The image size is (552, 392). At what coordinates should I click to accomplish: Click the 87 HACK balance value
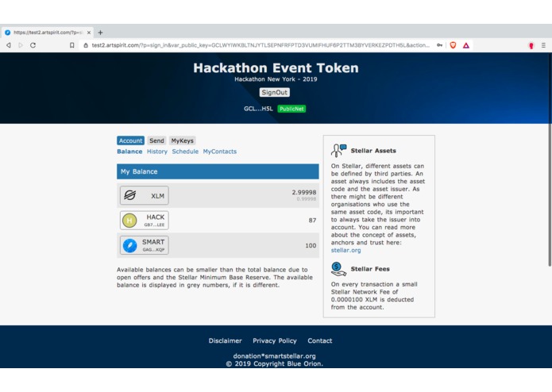pos(312,221)
